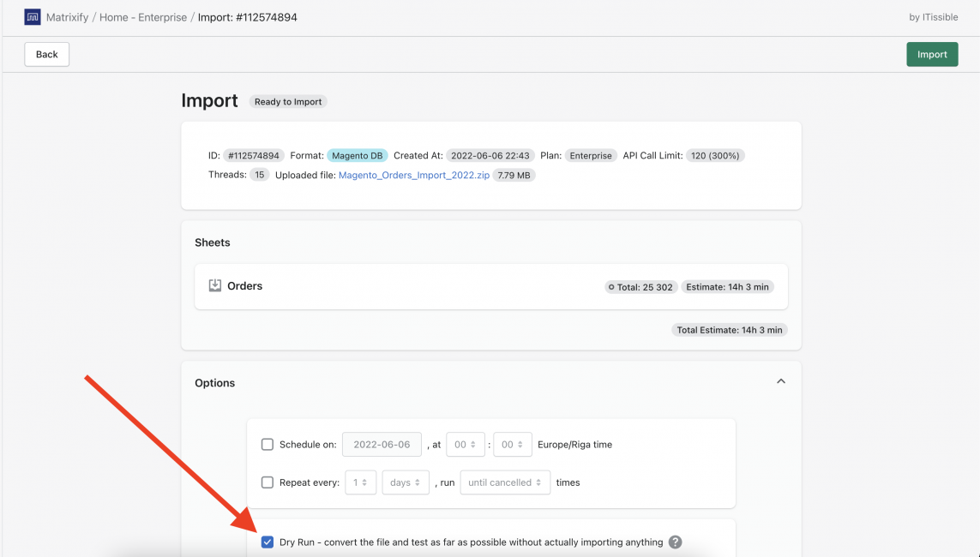Adjust the repeat count stepper showing 1

(x=360, y=482)
